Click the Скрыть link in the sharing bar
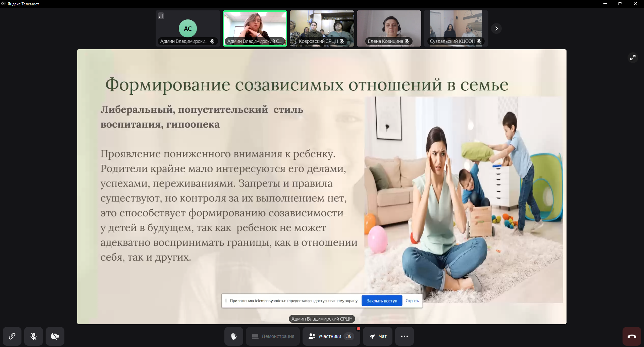Image resolution: width=644 pixels, height=347 pixels. 412,301
